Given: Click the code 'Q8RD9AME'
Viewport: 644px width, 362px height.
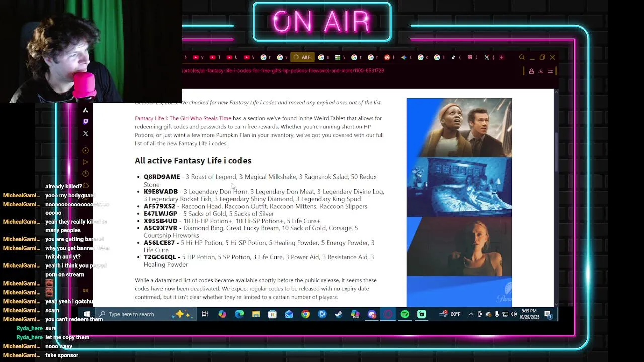Looking at the screenshot, I should pyautogui.click(x=162, y=177).
